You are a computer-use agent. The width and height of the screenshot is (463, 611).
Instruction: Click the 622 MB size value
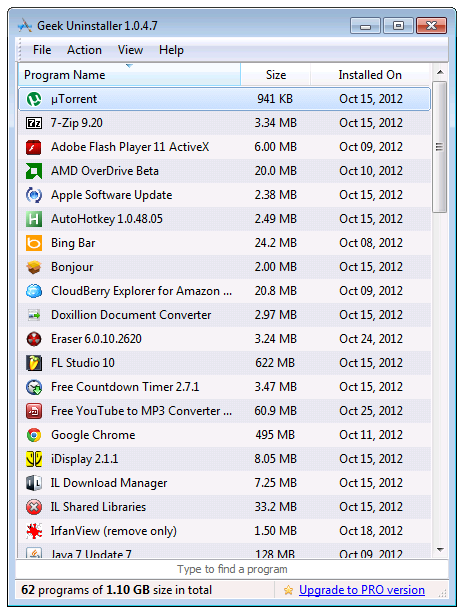point(275,363)
